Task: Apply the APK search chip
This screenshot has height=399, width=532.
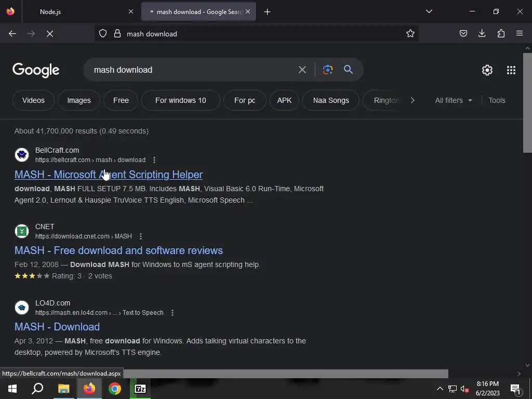Action: pyautogui.click(x=284, y=100)
